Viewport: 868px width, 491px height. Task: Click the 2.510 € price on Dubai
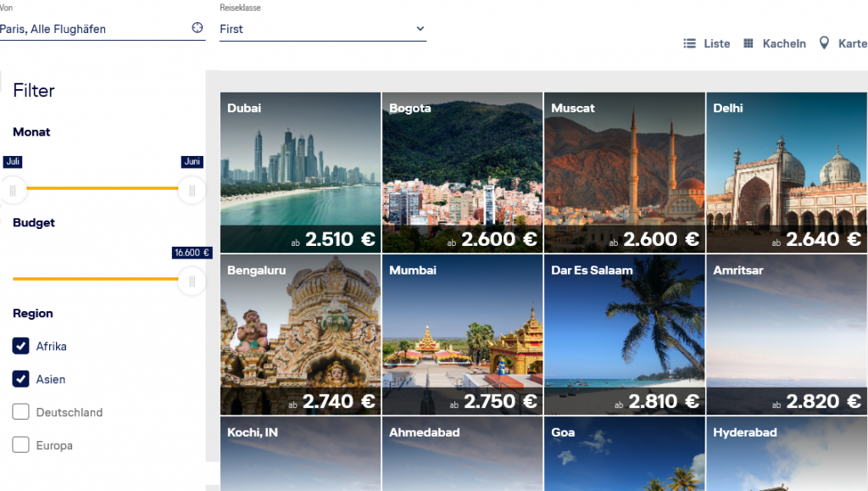coord(340,239)
